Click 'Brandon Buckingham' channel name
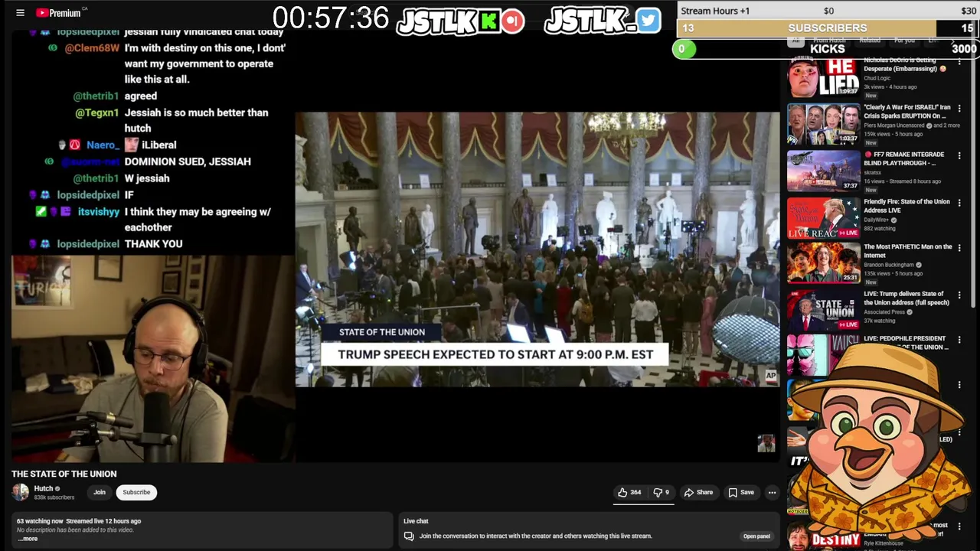980x551 pixels. [x=889, y=265]
